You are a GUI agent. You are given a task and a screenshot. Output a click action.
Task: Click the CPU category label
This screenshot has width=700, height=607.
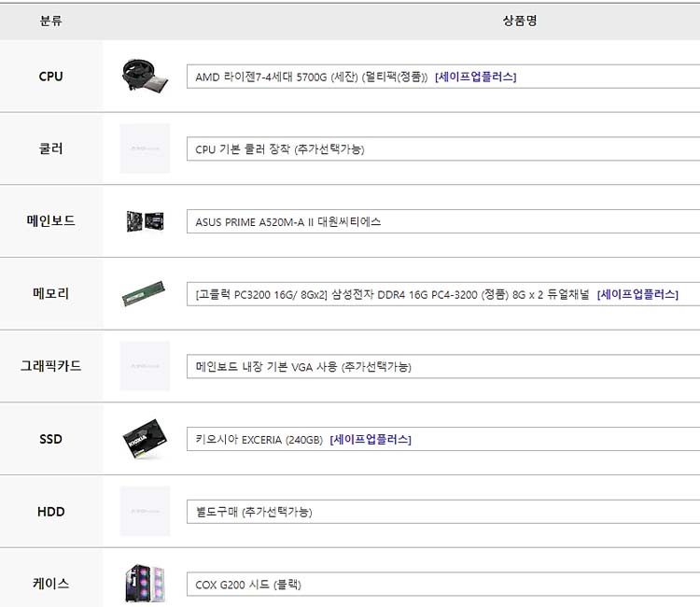point(51,77)
